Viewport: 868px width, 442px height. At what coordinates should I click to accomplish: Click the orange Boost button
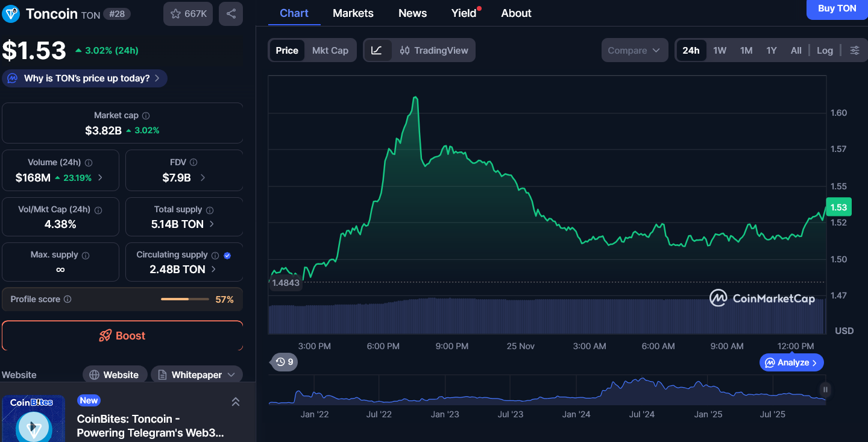tap(122, 336)
